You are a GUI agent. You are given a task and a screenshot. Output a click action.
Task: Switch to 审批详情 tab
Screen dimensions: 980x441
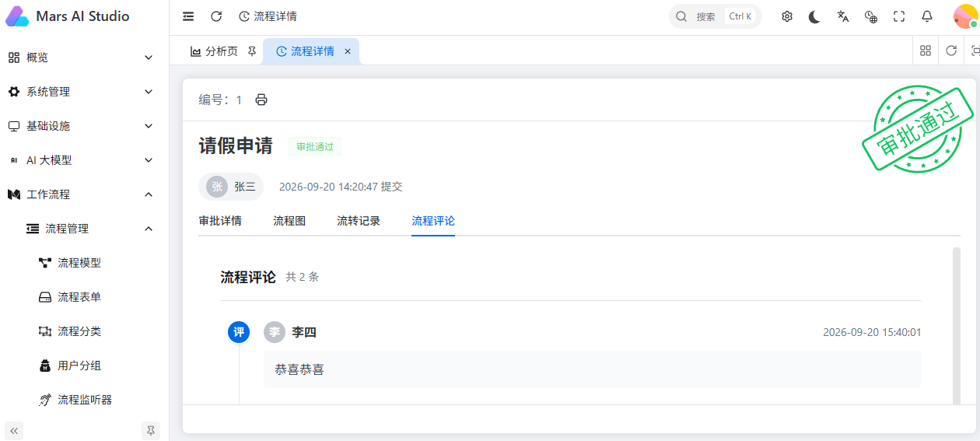click(x=220, y=221)
